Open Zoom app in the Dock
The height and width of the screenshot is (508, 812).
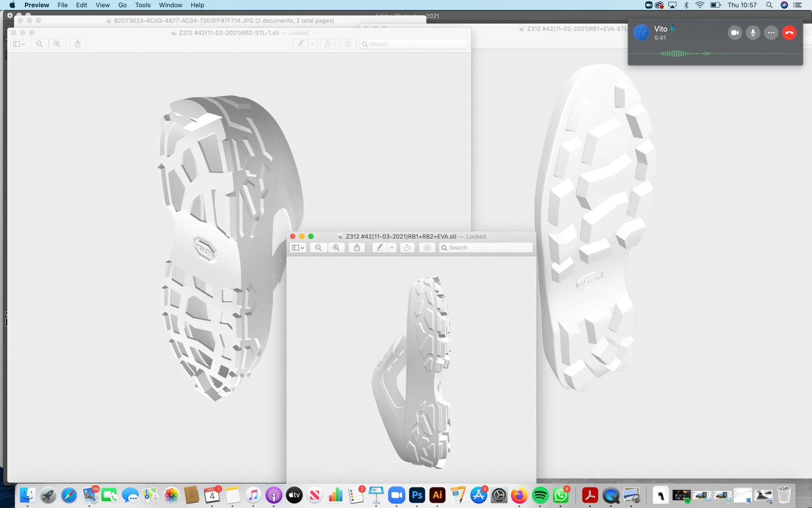[x=396, y=495]
